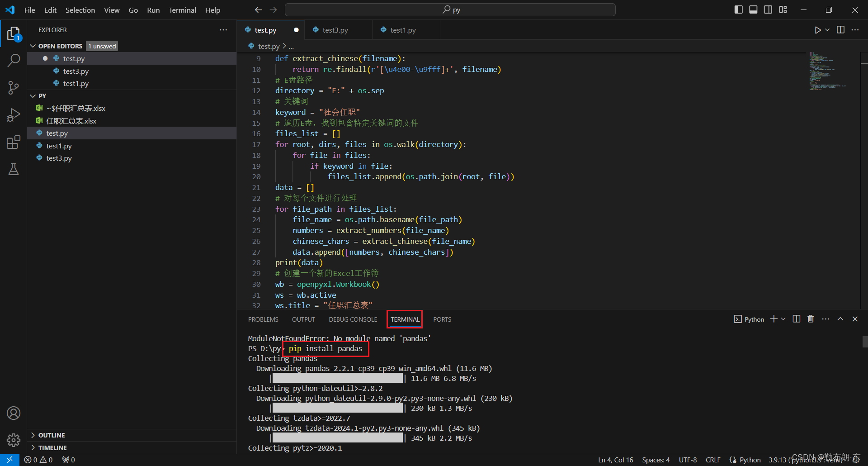Open the Testing flask view
868x466 pixels.
click(14, 169)
